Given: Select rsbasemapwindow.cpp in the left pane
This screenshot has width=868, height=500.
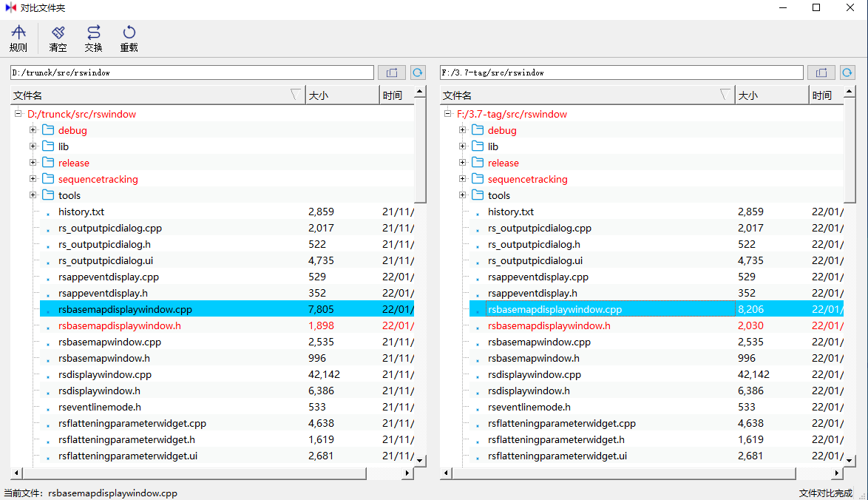Looking at the screenshot, I should pyautogui.click(x=109, y=342).
